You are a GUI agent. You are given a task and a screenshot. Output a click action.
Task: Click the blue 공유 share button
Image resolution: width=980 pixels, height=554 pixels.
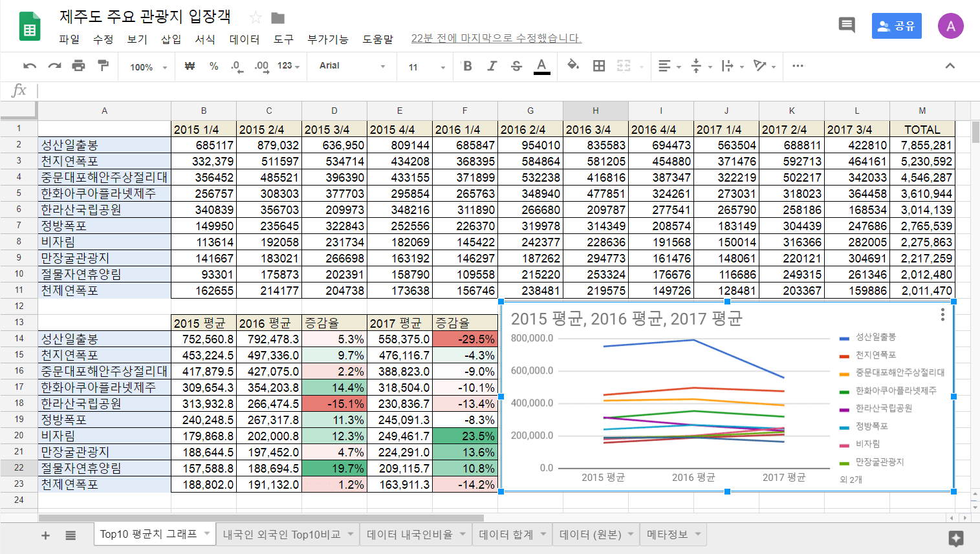coord(896,26)
